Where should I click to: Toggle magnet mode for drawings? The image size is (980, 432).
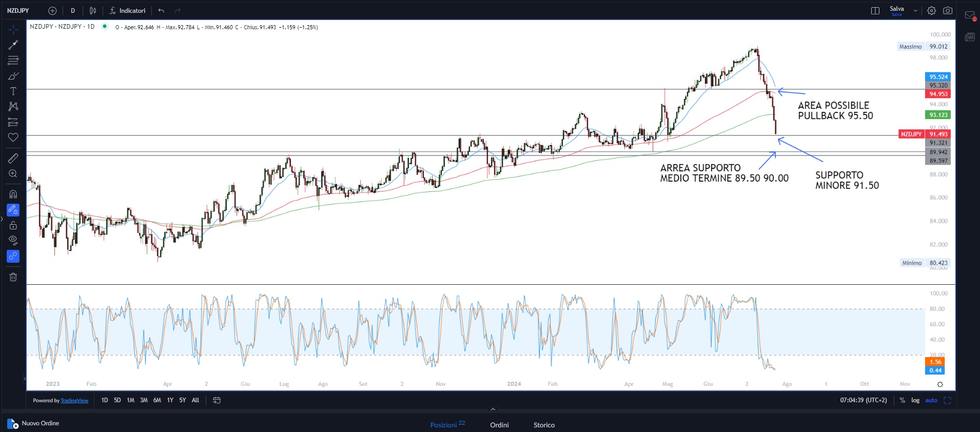13,194
